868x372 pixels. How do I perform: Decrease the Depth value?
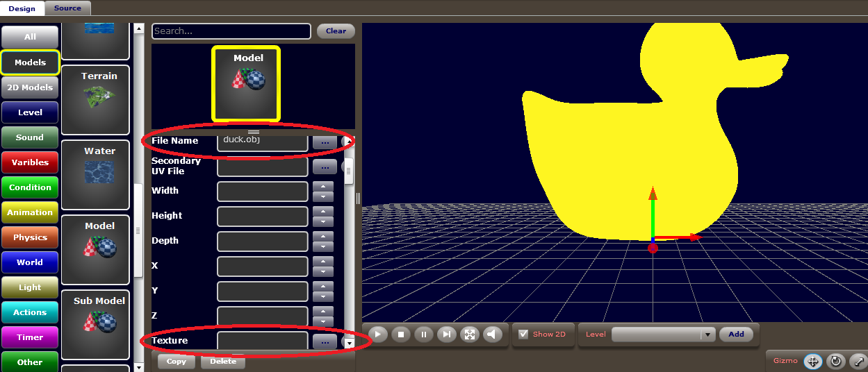(x=323, y=247)
